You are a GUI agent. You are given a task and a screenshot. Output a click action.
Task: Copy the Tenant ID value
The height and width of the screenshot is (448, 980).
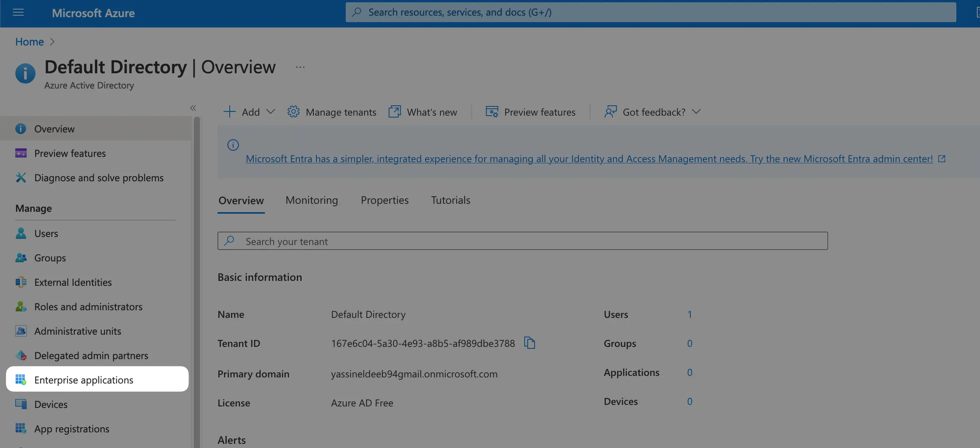pyautogui.click(x=530, y=343)
